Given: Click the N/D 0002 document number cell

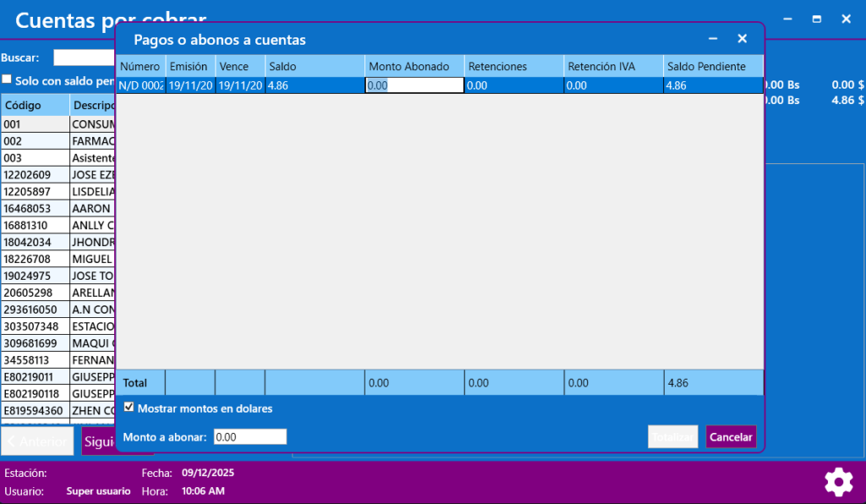Looking at the screenshot, I should pos(140,85).
